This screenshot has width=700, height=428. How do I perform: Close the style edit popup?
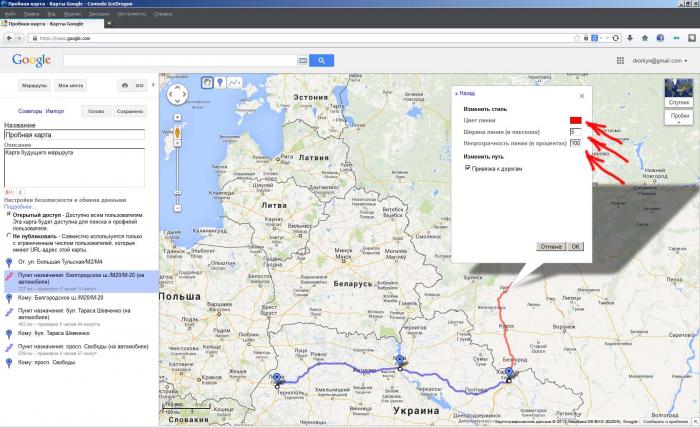[x=581, y=96]
